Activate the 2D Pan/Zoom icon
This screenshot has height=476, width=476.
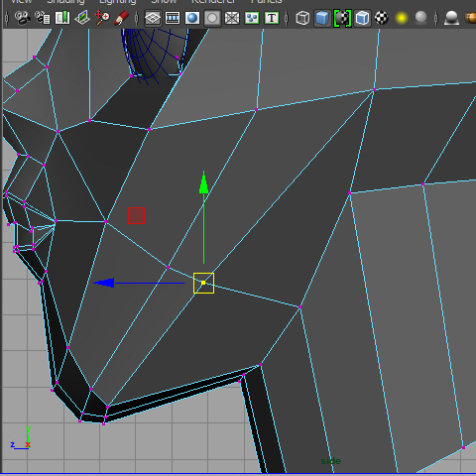(102, 18)
